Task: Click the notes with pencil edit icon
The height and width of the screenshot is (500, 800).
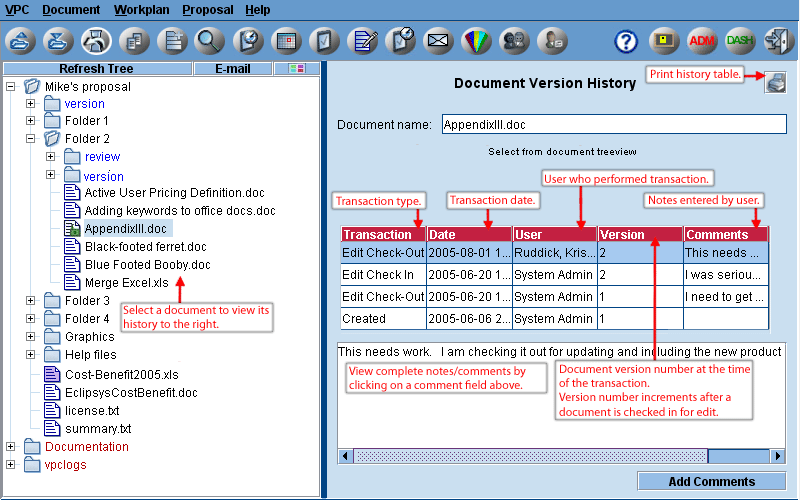Action: [362, 41]
